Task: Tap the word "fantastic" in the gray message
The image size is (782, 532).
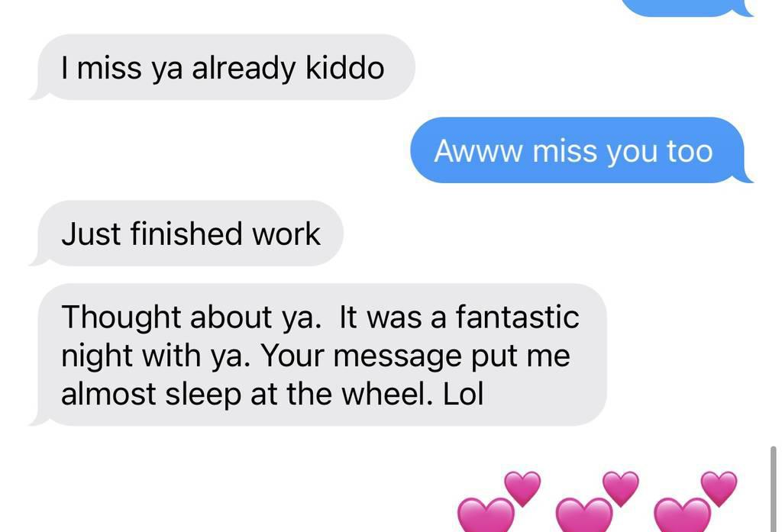Action: [517, 316]
